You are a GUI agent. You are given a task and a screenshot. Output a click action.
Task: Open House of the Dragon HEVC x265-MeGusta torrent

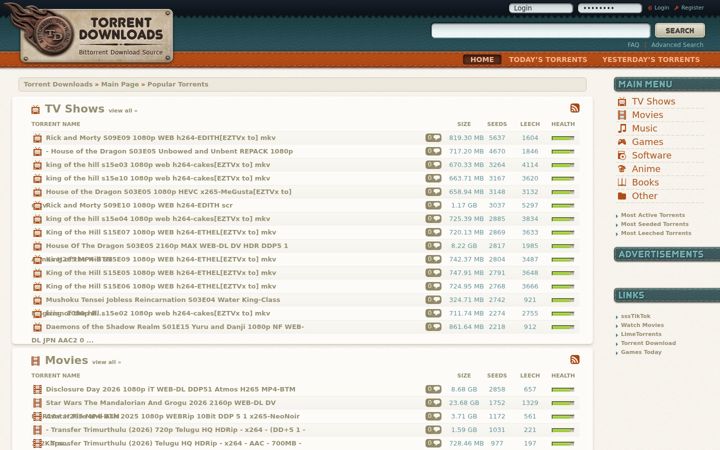tap(169, 192)
